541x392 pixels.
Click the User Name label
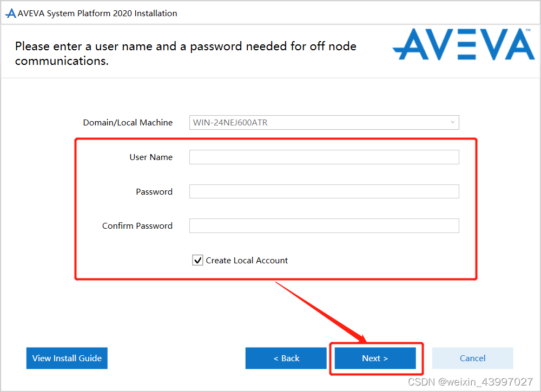tap(151, 157)
